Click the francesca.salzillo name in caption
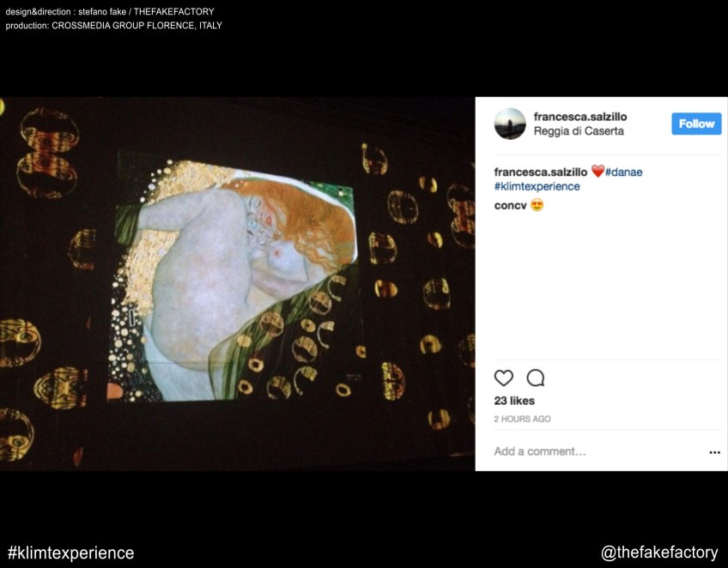Image resolution: width=728 pixels, height=568 pixels. pos(541,172)
